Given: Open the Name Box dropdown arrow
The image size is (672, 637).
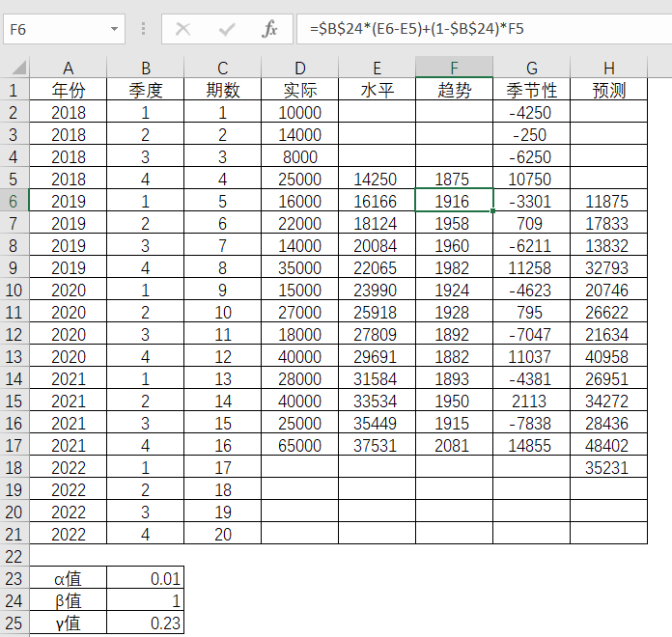Looking at the screenshot, I should (115, 29).
